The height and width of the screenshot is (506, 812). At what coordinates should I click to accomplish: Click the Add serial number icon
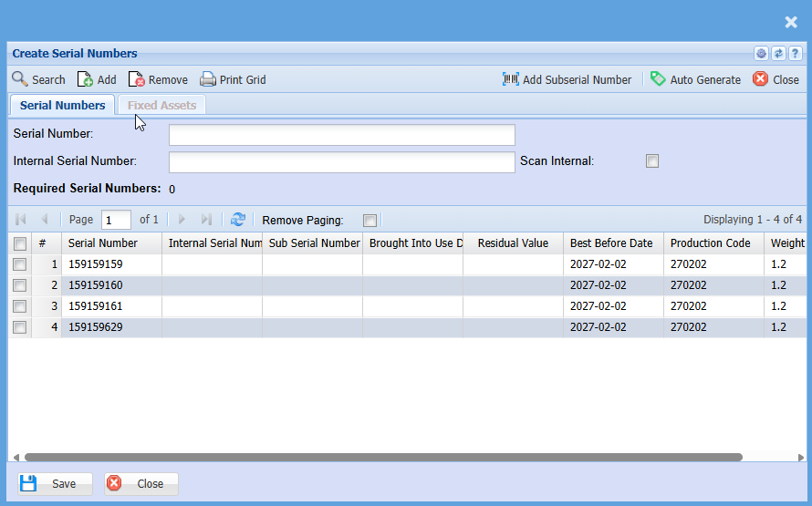point(85,79)
